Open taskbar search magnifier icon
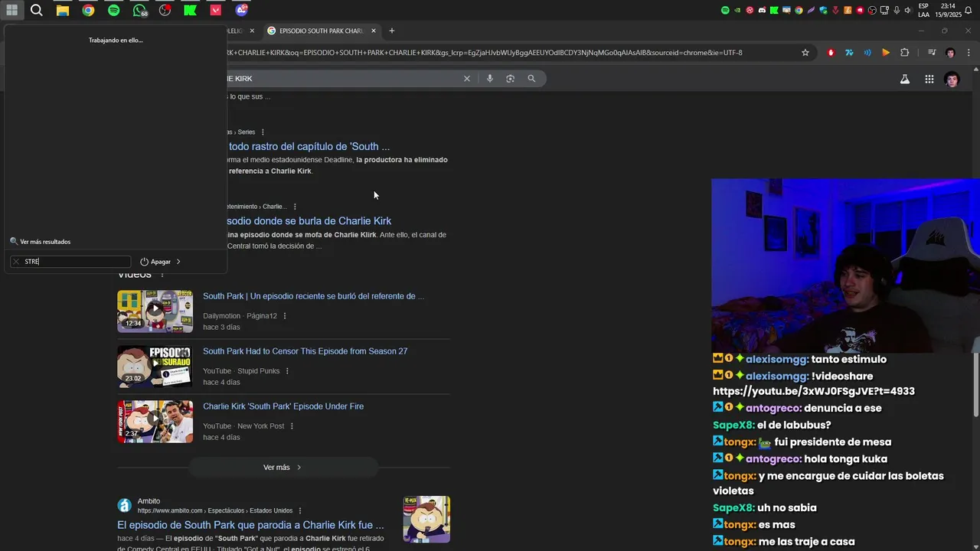 (37, 10)
